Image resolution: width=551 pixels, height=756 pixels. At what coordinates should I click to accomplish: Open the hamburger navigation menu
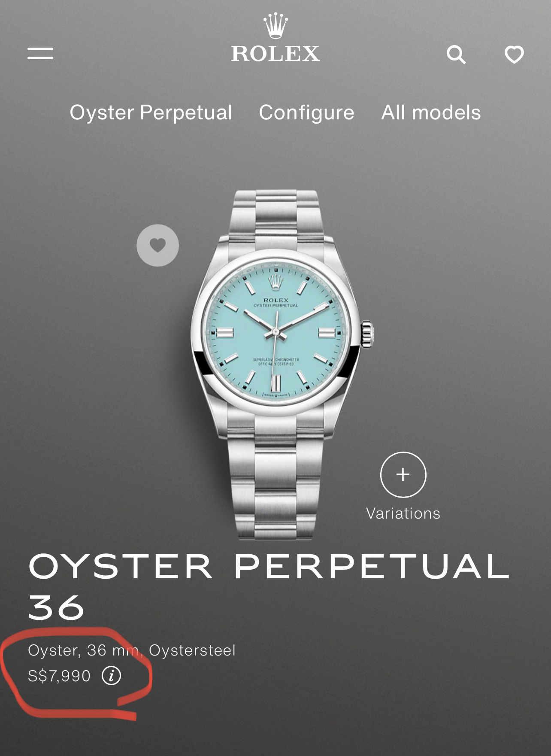[x=40, y=54]
